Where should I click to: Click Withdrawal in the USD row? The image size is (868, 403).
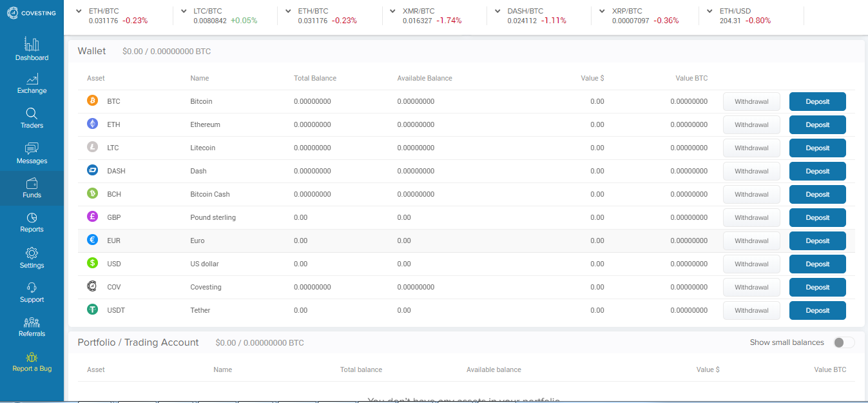[x=751, y=264]
